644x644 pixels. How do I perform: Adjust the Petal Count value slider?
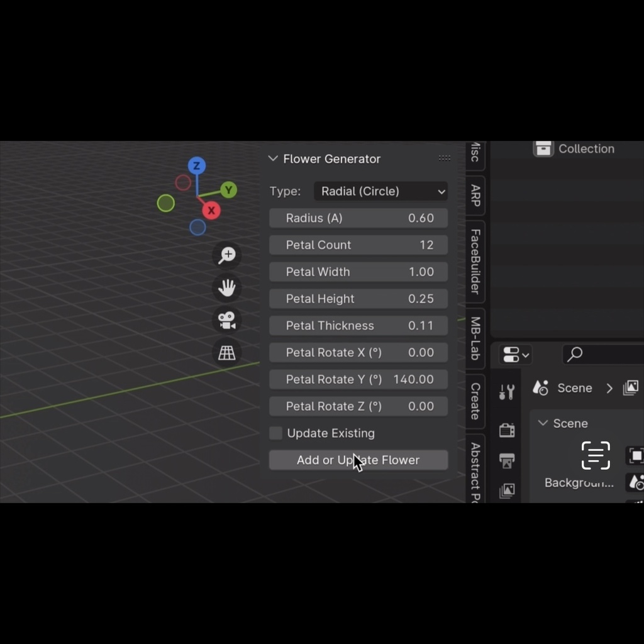coord(358,245)
